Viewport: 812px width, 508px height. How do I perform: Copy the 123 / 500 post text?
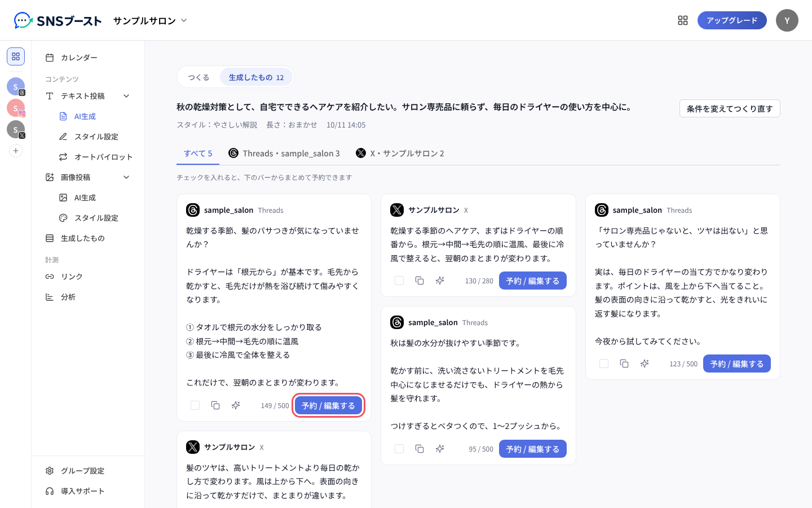[x=624, y=364]
